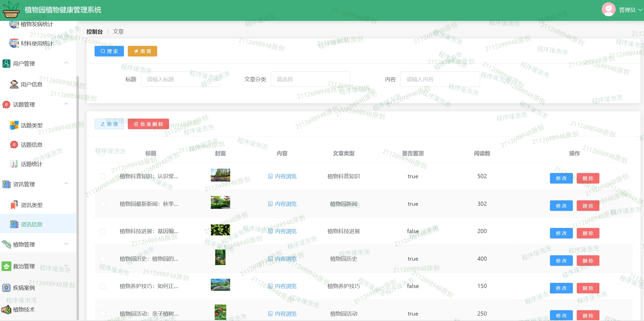The width and height of the screenshot is (644, 321).
Task: Click the 请输入标题 input field
Action: [x=180, y=79]
